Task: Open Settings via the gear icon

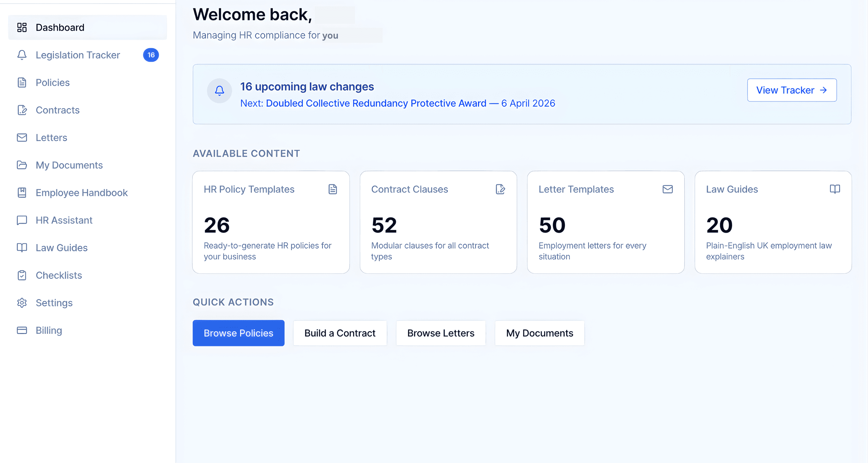Action: [22, 303]
